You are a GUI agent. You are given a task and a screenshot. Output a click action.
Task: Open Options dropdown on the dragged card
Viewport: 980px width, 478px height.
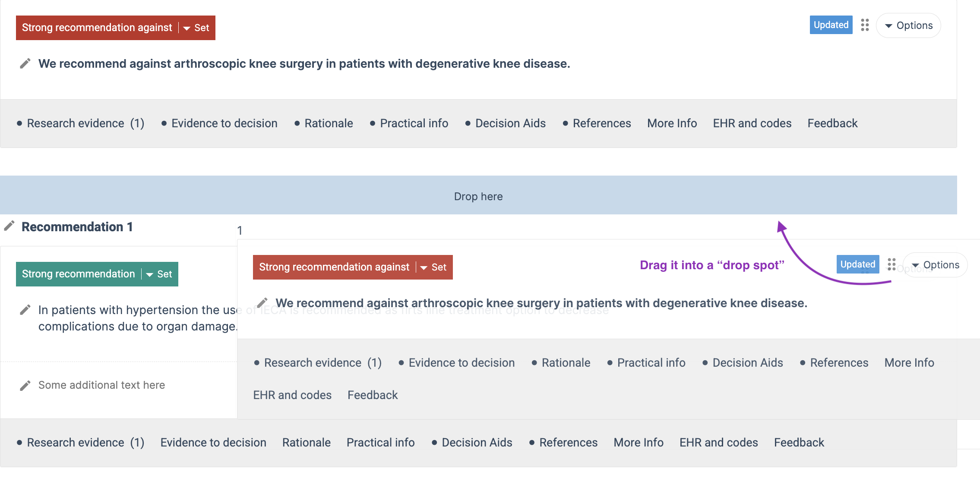point(935,265)
